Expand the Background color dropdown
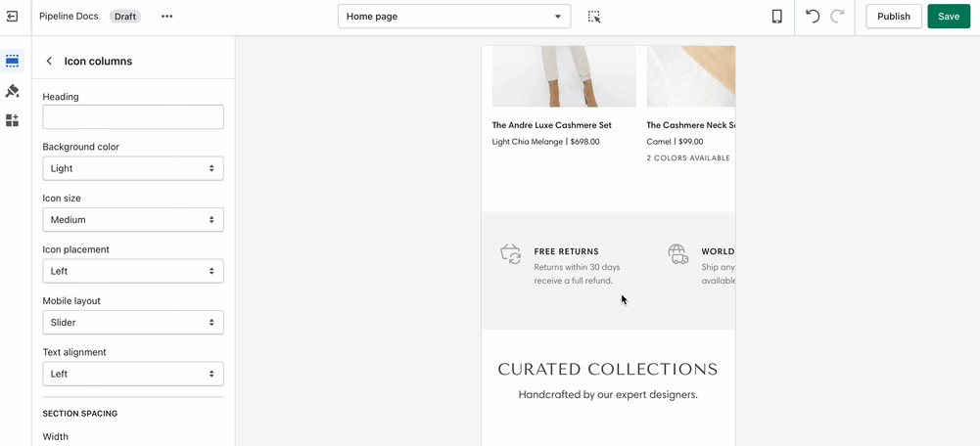This screenshot has width=980, height=446. point(133,168)
